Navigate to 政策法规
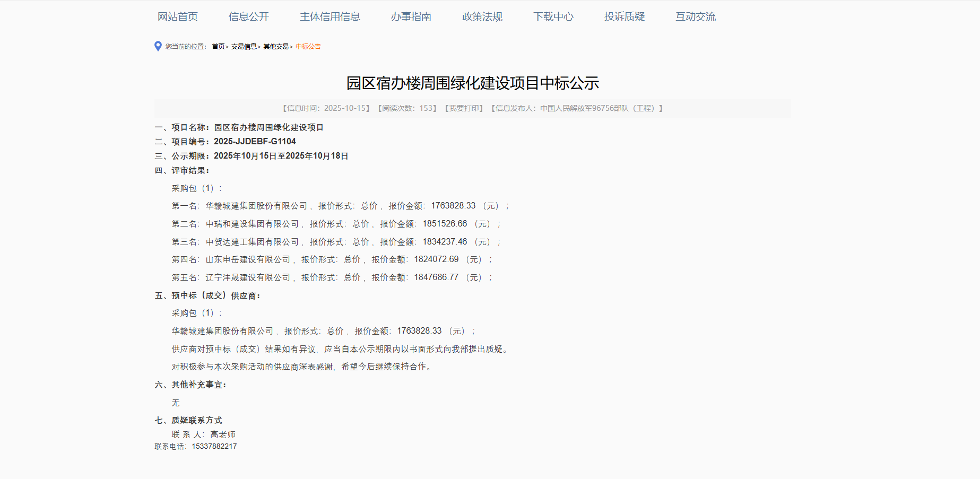Screen dimensions: 980x479 481,16
